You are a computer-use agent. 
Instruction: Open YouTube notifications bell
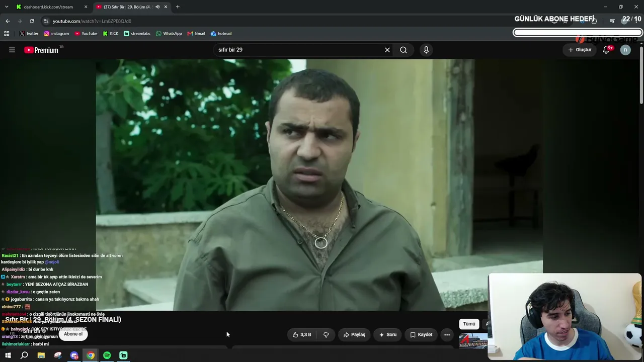click(607, 50)
